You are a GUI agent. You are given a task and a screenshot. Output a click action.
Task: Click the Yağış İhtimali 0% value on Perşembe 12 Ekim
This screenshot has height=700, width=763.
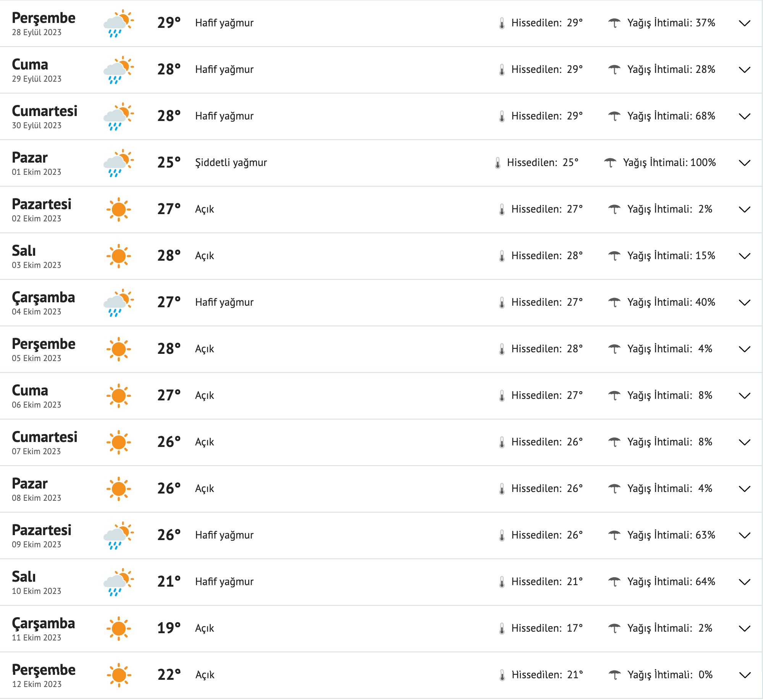[670, 674]
